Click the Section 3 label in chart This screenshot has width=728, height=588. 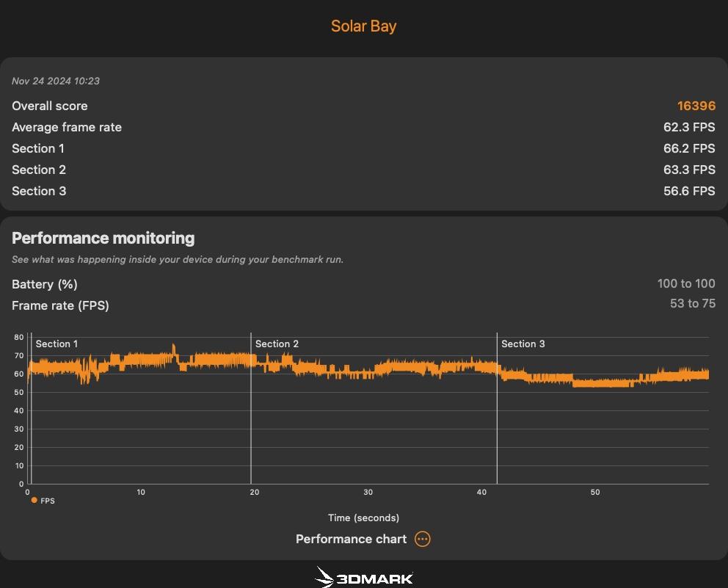point(523,344)
